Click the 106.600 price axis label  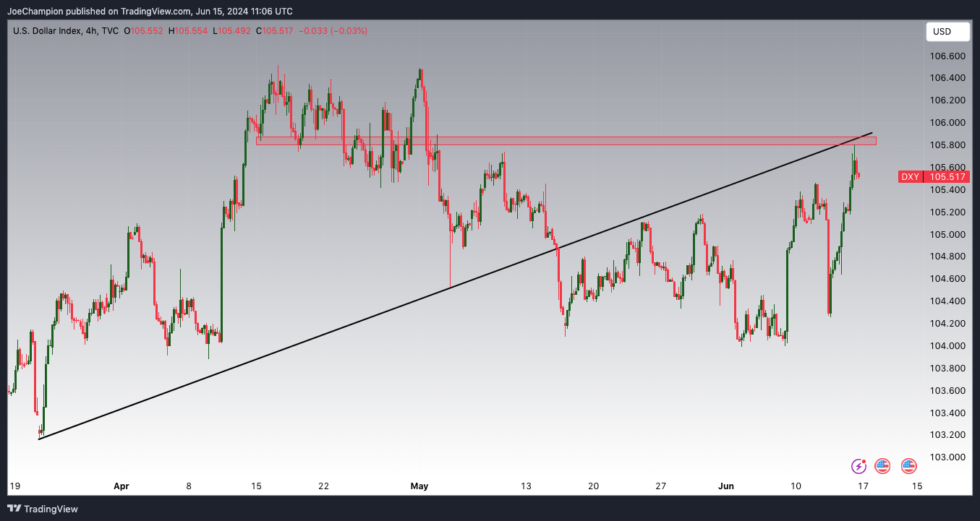(947, 56)
